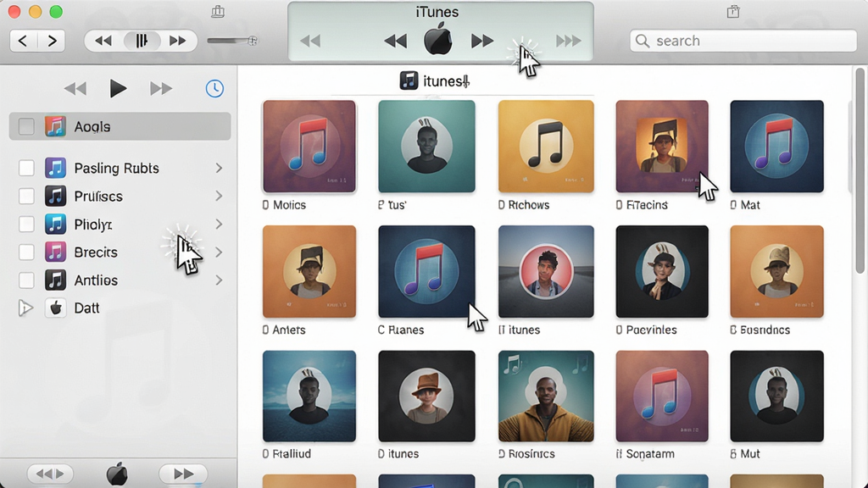Click the bottom-left skip-back pill button

click(50, 474)
